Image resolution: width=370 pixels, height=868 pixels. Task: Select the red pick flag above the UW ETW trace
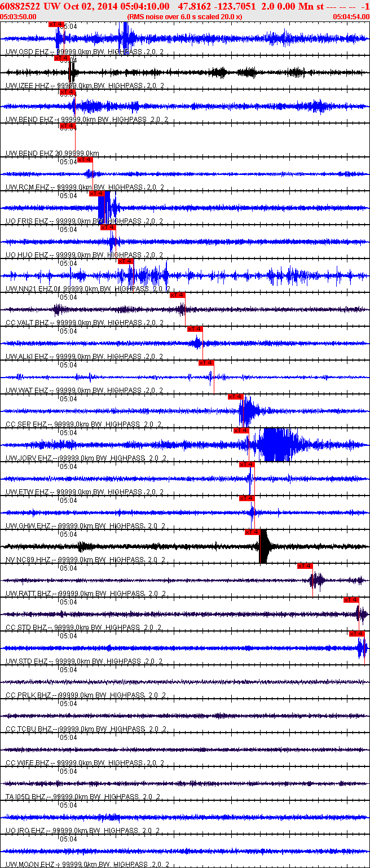[247, 464]
